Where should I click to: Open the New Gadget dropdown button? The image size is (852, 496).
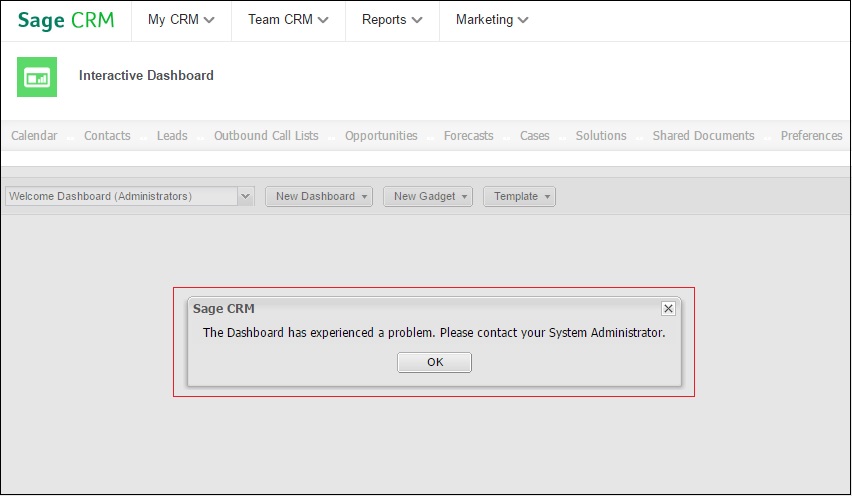coord(428,196)
